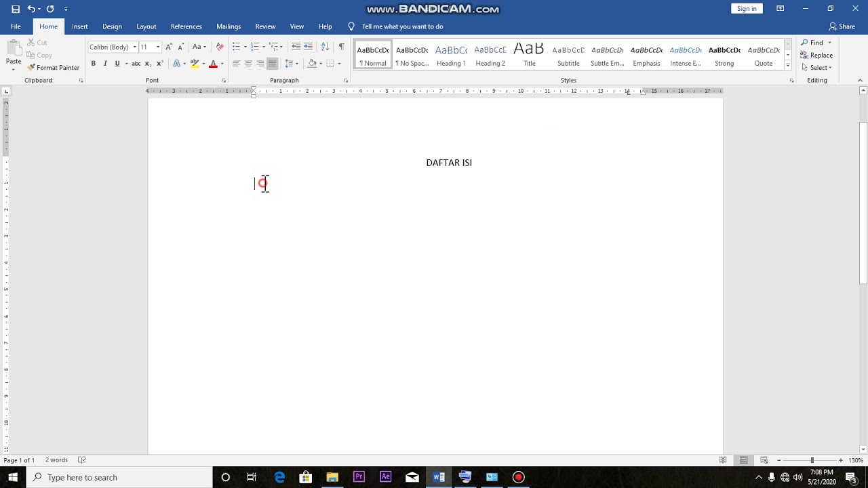
Task: Apply the Title style
Action: tap(529, 55)
